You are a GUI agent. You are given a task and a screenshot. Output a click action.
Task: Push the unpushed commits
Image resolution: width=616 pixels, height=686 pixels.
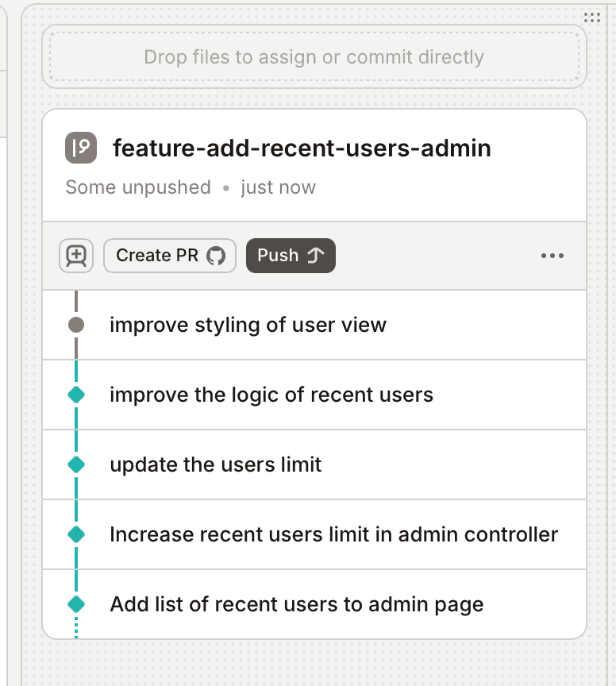tap(291, 255)
